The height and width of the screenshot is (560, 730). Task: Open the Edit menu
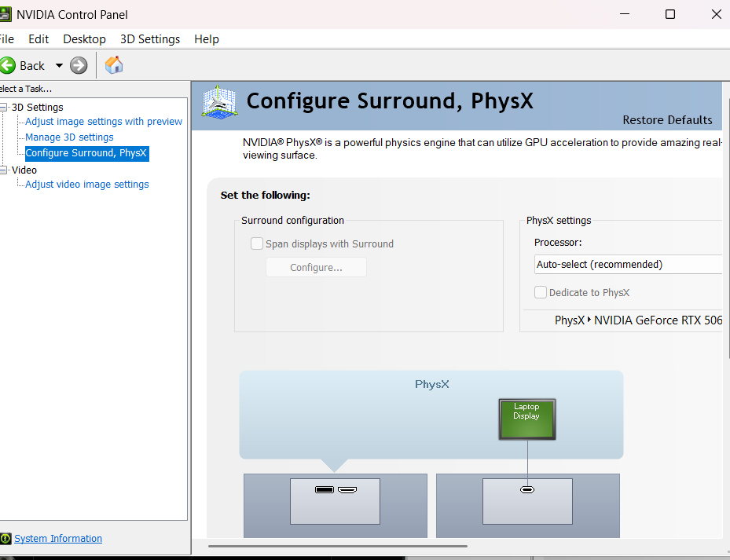click(x=39, y=39)
